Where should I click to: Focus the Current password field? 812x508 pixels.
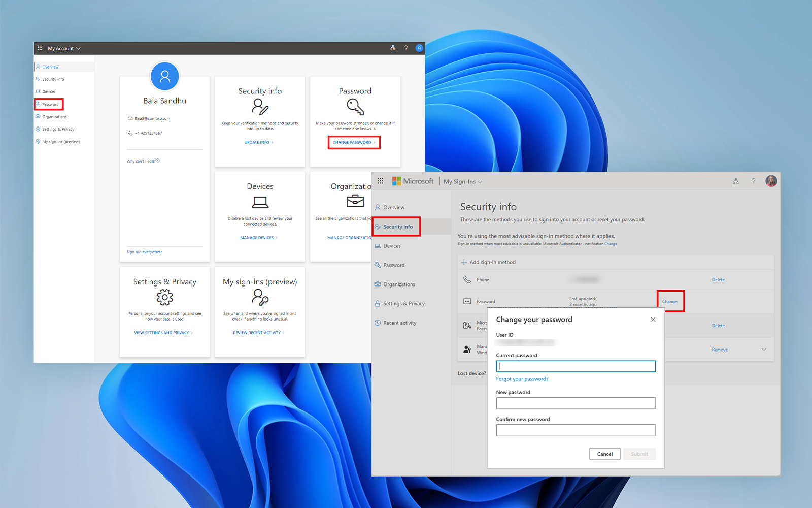(x=576, y=366)
